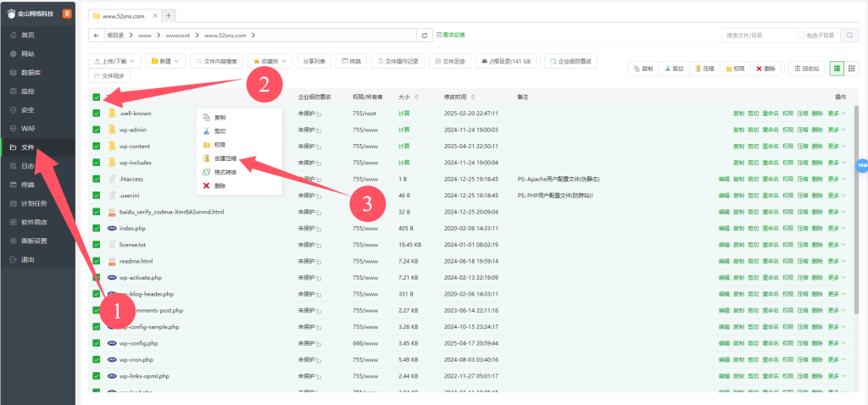This screenshot has height=405, width=868.
Task: Close the www.52sns.com tab
Action: (153, 15)
